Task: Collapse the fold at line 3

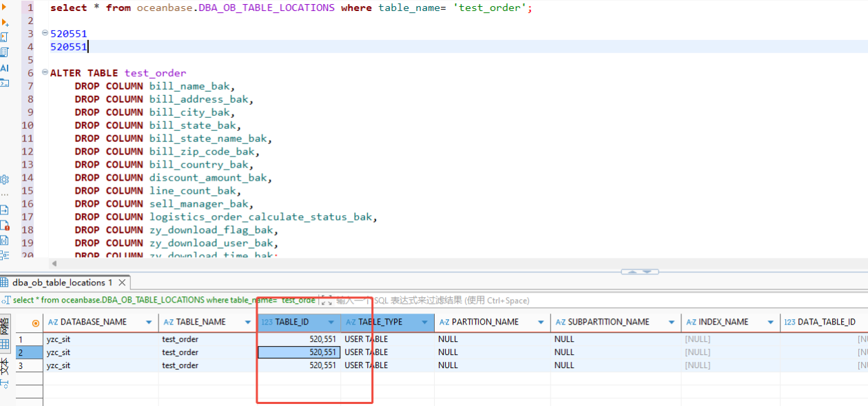Action: 45,33
